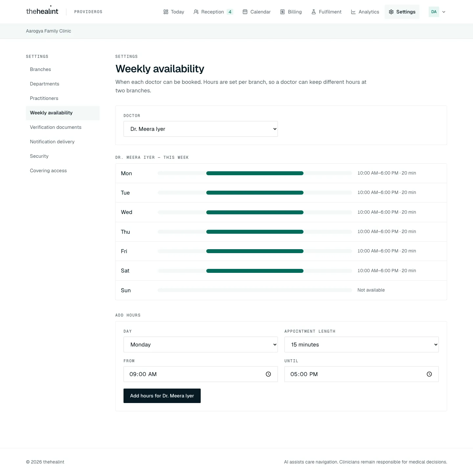Click the PROVIDEROS label in header
The height and width of the screenshot is (476, 473).
click(x=88, y=12)
